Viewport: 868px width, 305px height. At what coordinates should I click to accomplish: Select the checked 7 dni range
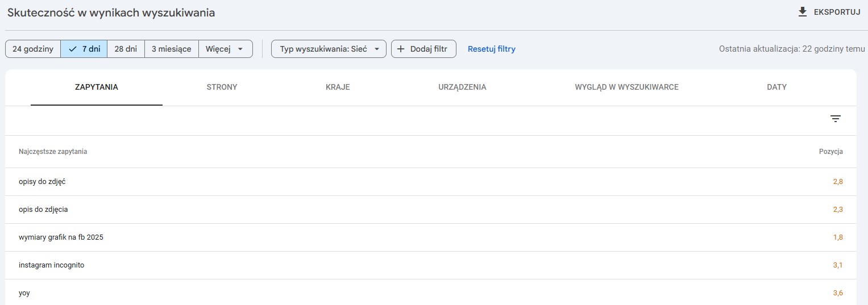(x=84, y=49)
